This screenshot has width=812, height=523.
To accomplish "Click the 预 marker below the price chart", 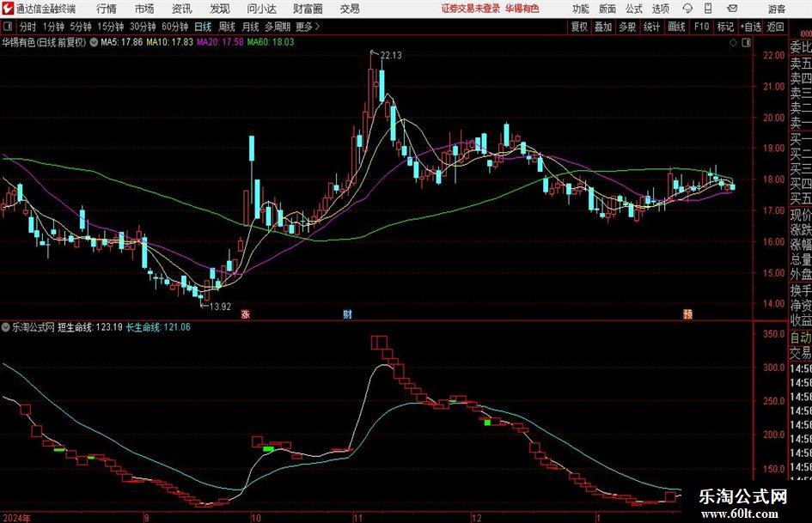I will (x=687, y=313).
